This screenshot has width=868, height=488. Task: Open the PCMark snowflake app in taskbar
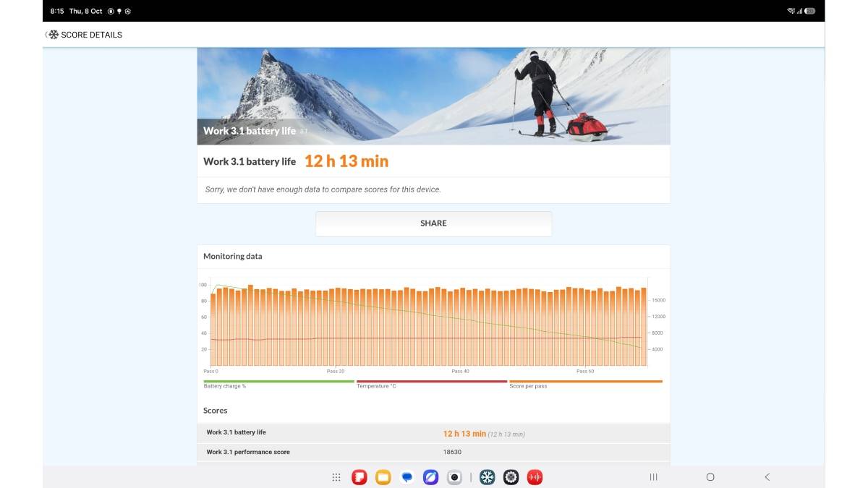click(488, 477)
